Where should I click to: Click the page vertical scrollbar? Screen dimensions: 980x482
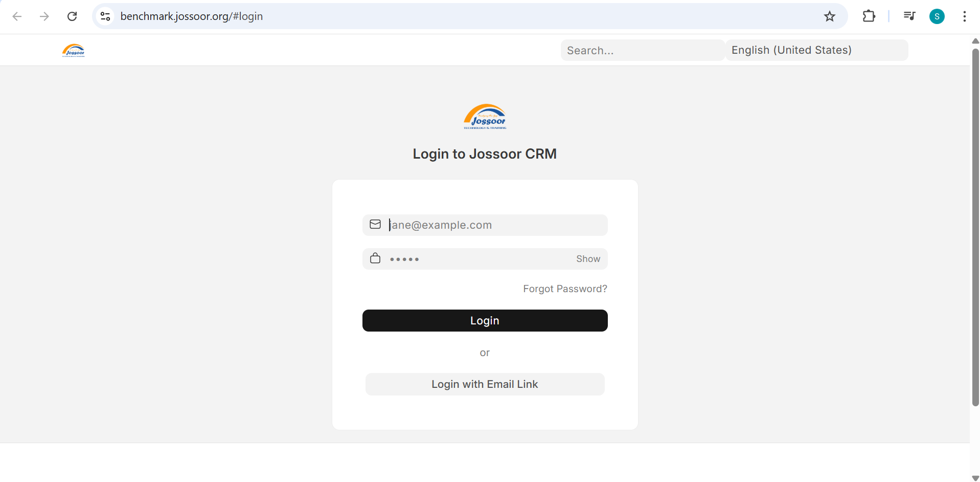975,225
